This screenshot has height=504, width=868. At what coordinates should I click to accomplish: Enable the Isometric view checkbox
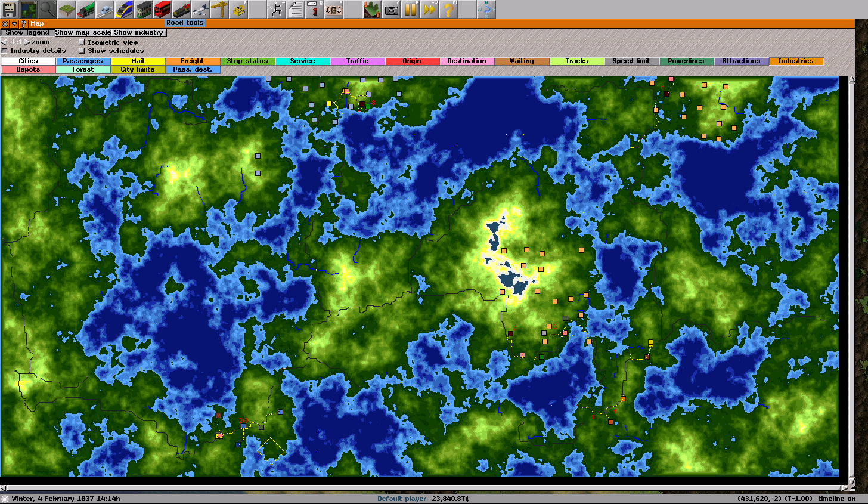pyautogui.click(x=82, y=42)
